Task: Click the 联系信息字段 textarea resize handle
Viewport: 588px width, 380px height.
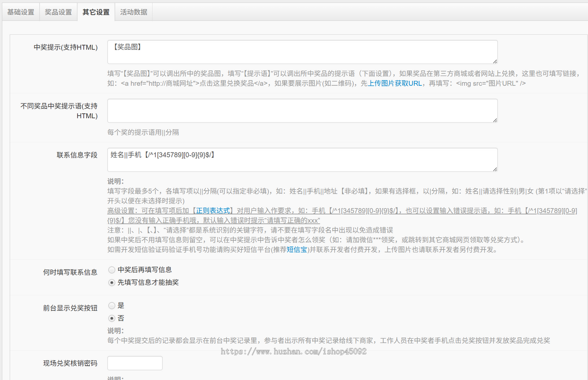Action: 494,169
